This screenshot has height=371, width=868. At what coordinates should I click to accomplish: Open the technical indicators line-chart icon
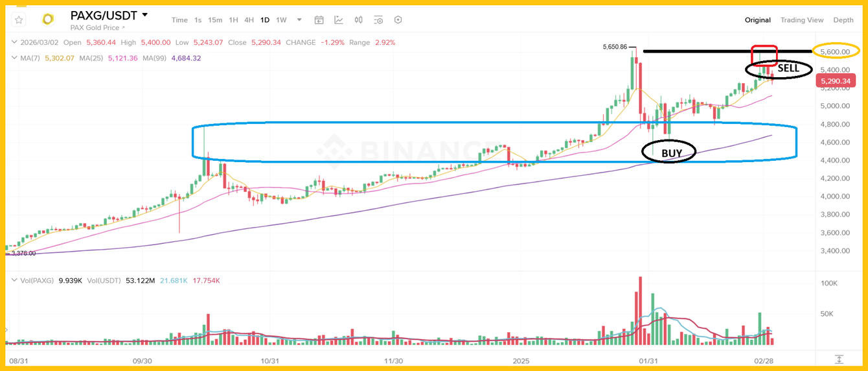click(x=339, y=20)
